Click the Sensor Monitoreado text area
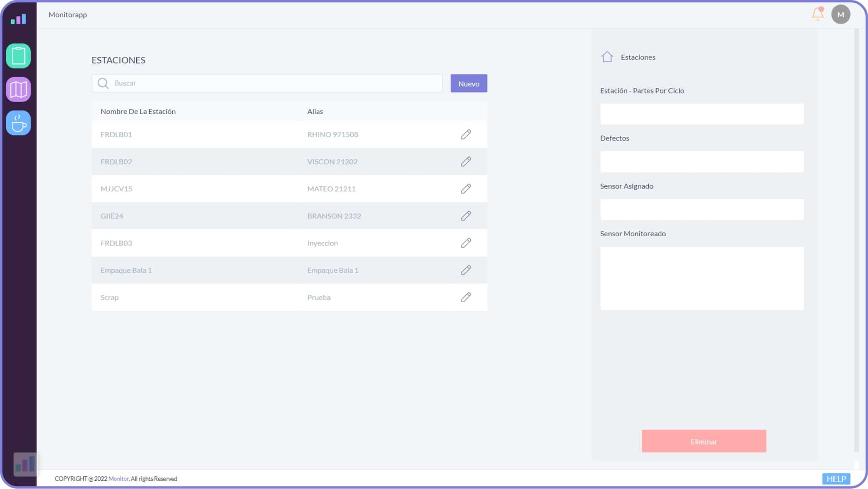 (x=701, y=278)
